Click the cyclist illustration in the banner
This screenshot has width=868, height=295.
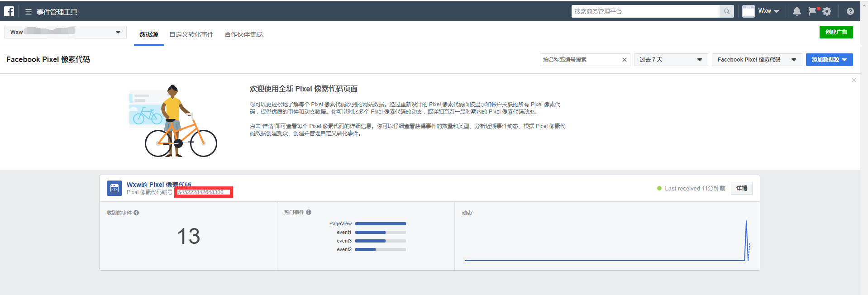click(173, 121)
